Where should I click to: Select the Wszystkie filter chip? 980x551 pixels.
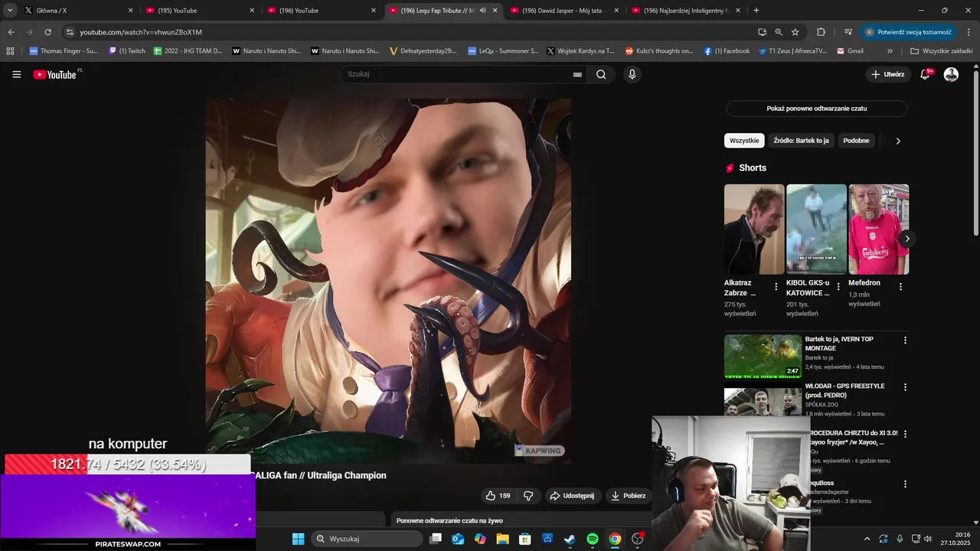pos(744,141)
